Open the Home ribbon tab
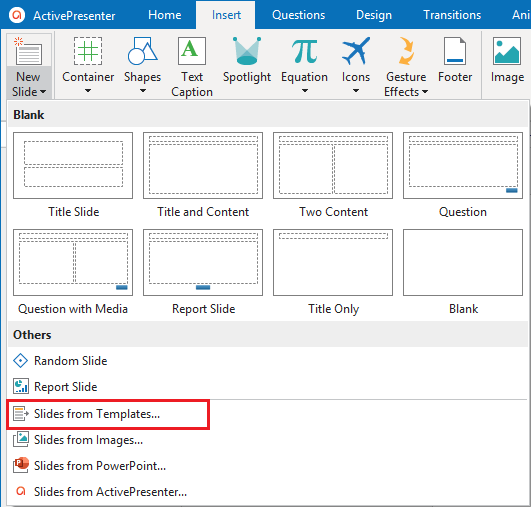 click(165, 15)
